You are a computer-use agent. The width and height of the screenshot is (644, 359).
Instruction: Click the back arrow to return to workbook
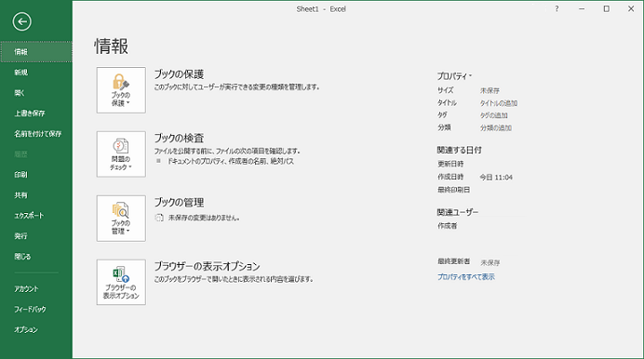pos(21,21)
